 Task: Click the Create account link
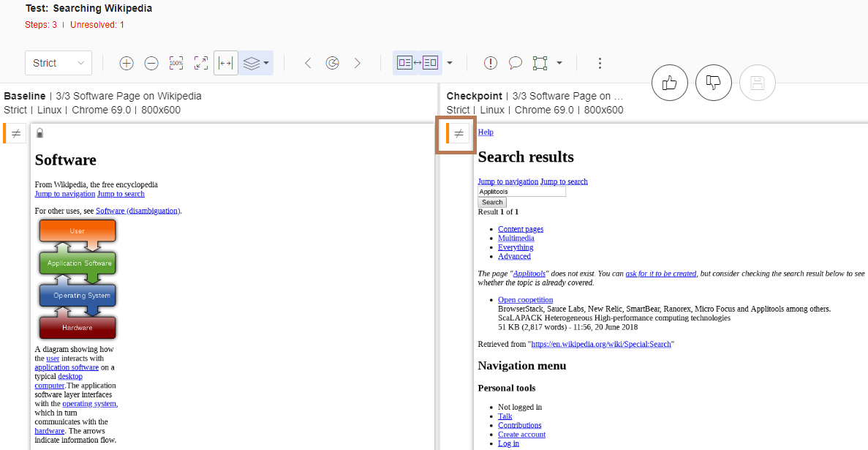521,435
